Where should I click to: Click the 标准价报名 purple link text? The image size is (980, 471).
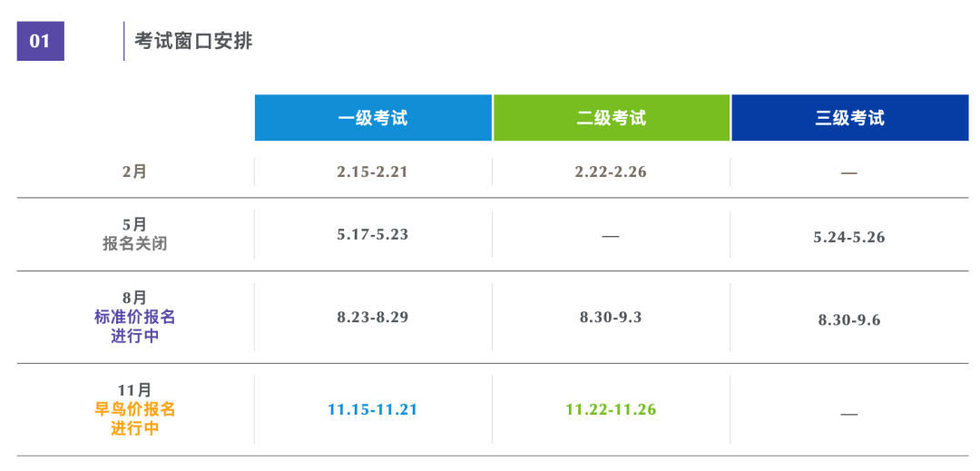coord(134,317)
